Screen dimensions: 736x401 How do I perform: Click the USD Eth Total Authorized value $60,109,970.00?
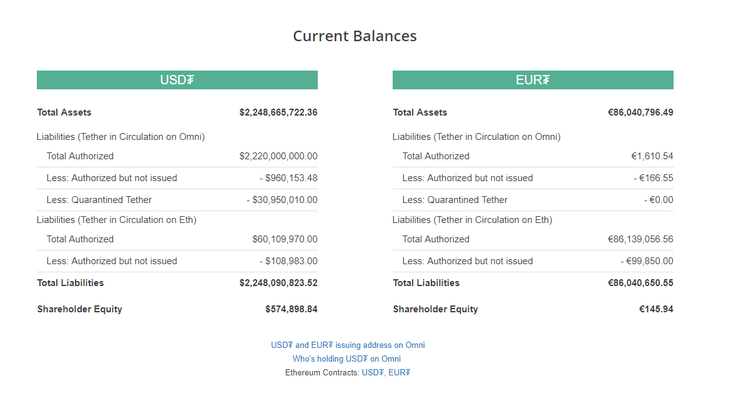285,239
